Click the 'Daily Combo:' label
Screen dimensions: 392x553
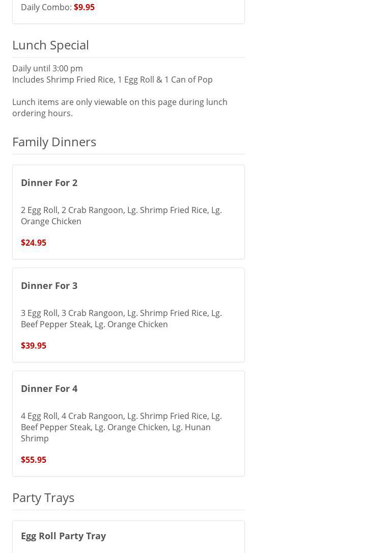tap(46, 7)
